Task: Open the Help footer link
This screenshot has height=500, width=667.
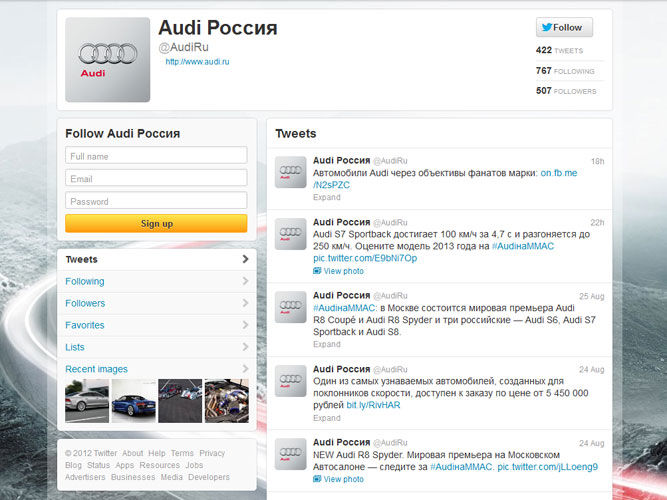Action: coord(157,453)
